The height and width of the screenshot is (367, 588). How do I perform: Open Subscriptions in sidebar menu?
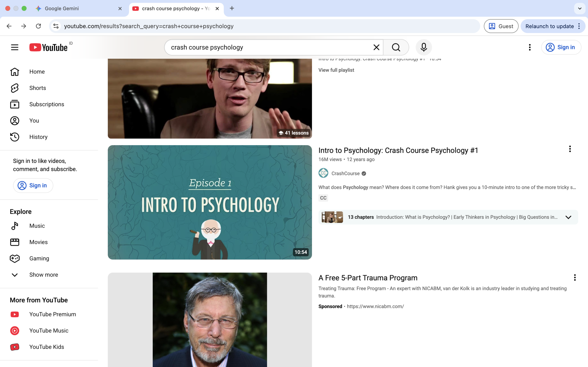pos(47,104)
